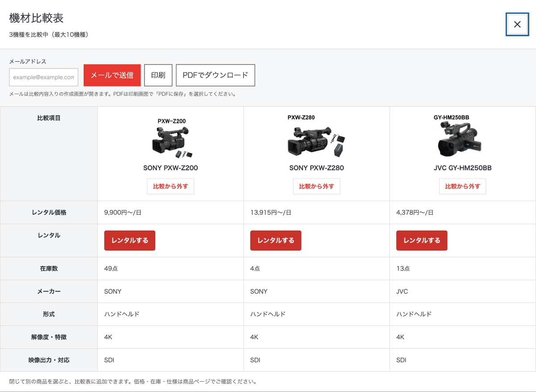Select the SONY PXW-Z280 product name
536x392 pixels.
pyautogui.click(x=317, y=168)
